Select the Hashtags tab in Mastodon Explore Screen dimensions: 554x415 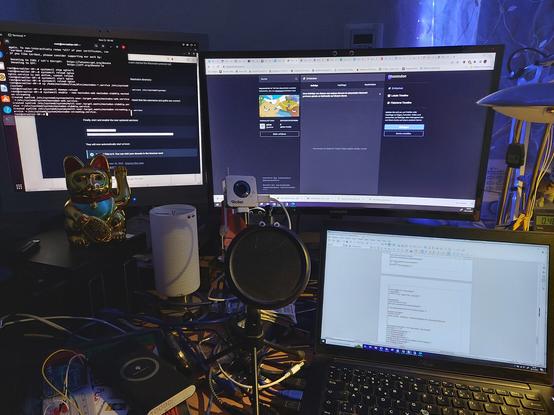[342, 85]
